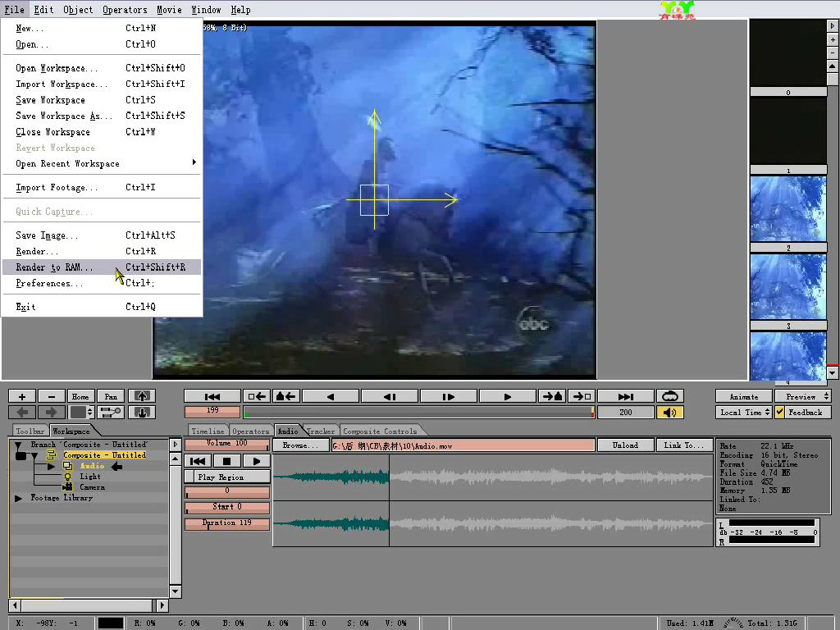Choose Save Workspace in the File menu
This screenshot has width=840, height=630.
(x=101, y=99)
